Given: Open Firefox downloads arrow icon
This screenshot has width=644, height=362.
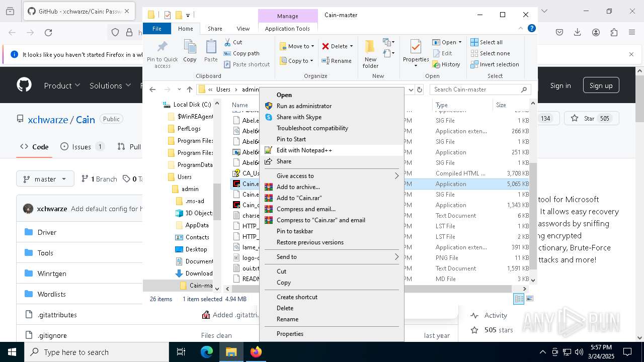Looking at the screenshot, I should (578, 33).
